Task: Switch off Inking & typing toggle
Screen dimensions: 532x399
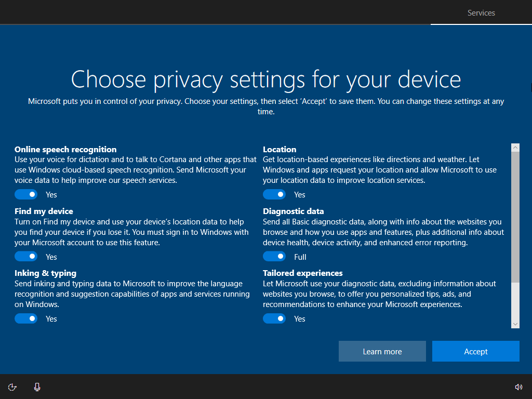Action: coord(26,318)
